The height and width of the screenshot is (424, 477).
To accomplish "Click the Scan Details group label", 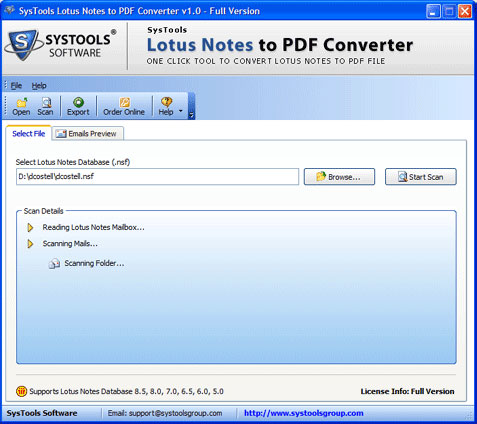I will [x=43, y=211].
